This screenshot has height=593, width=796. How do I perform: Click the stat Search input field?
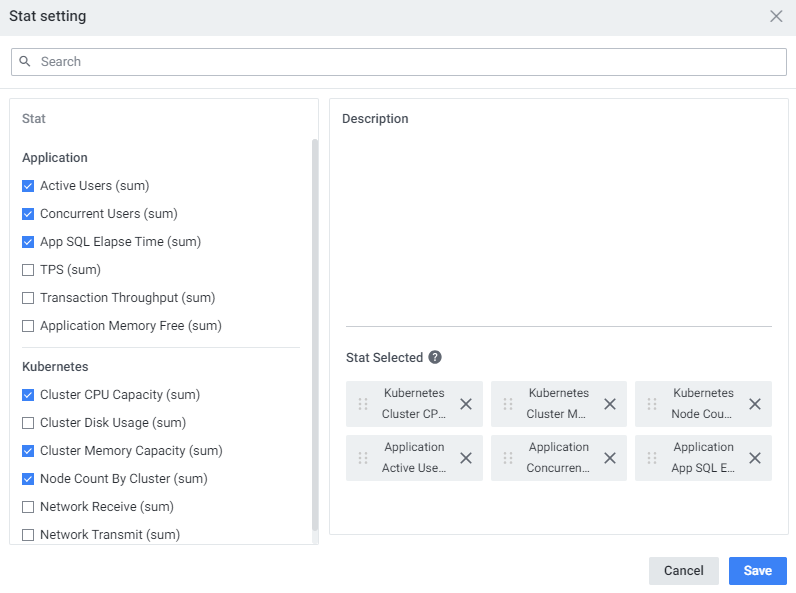click(400, 62)
